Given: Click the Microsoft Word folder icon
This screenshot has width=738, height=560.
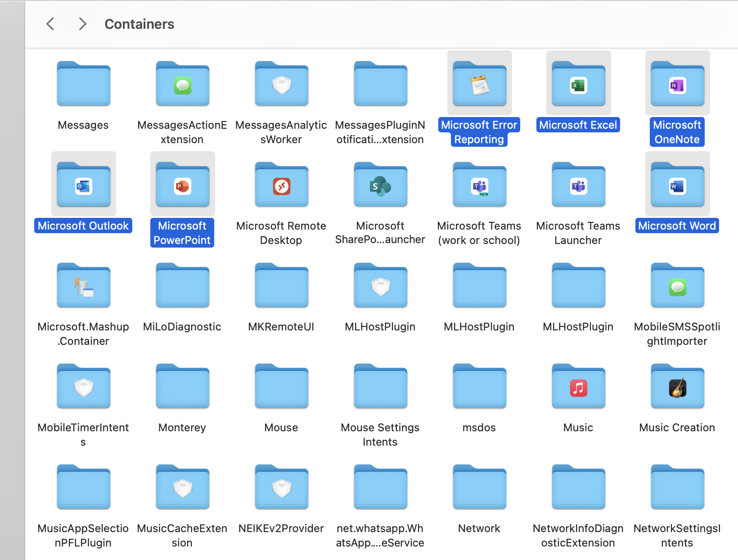Looking at the screenshot, I should pos(678,184).
